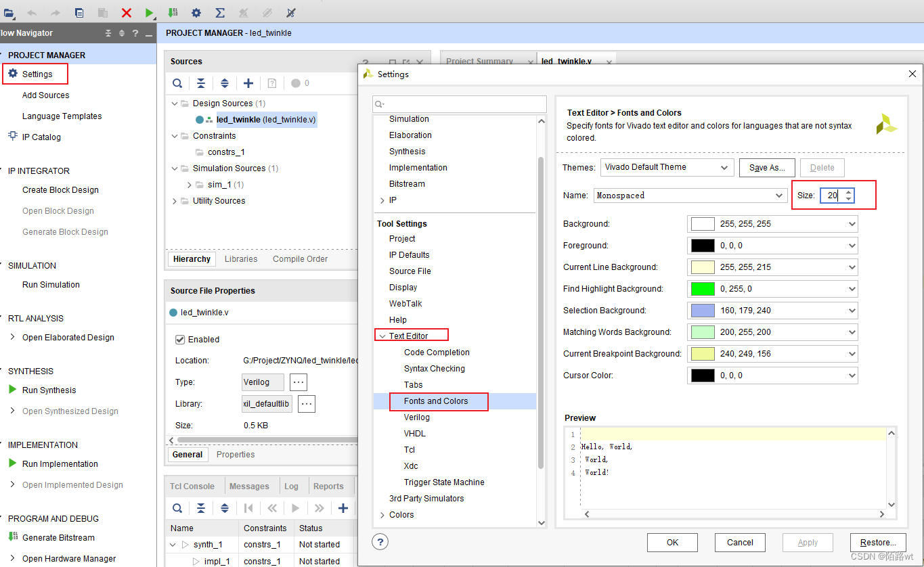Expand all rows in the Design Runs toolbar
Image resolution: width=924 pixels, height=567 pixels.
[x=225, y=508]
